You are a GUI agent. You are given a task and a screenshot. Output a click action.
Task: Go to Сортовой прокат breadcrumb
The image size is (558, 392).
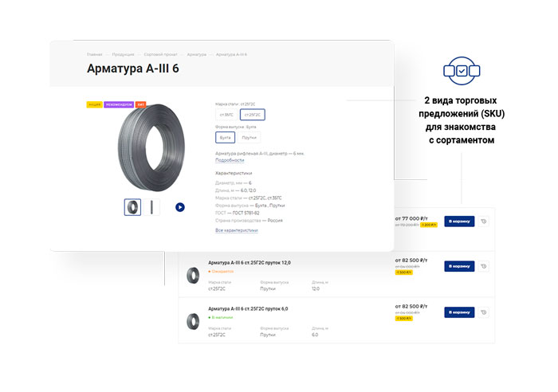click(x=160, y=54)
